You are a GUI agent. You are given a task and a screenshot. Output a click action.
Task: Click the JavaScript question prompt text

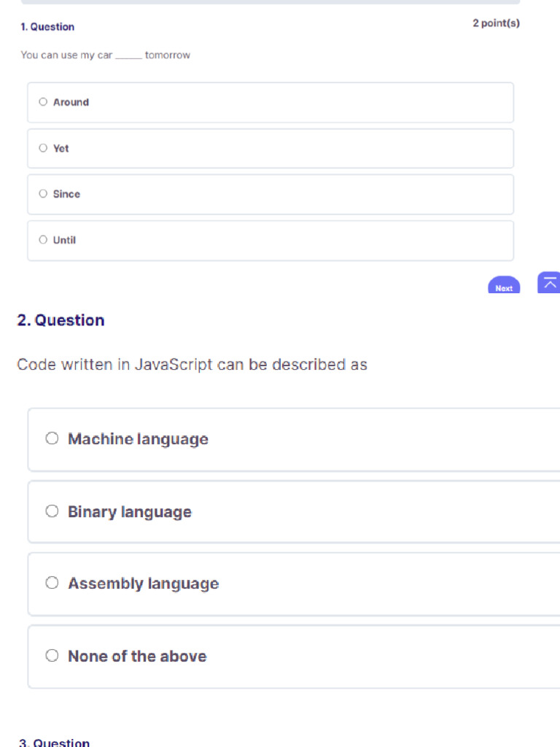tap(192, 365)
